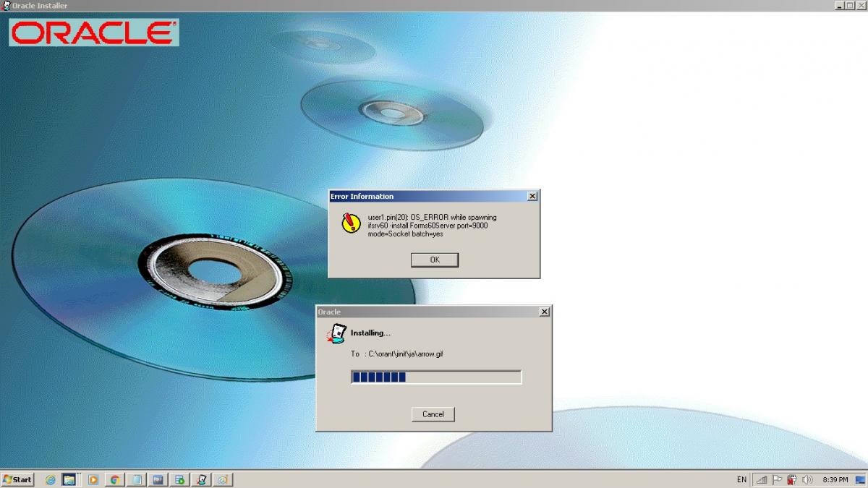
Task: Click the EN language indicator
Action: (x=741, y=479)
